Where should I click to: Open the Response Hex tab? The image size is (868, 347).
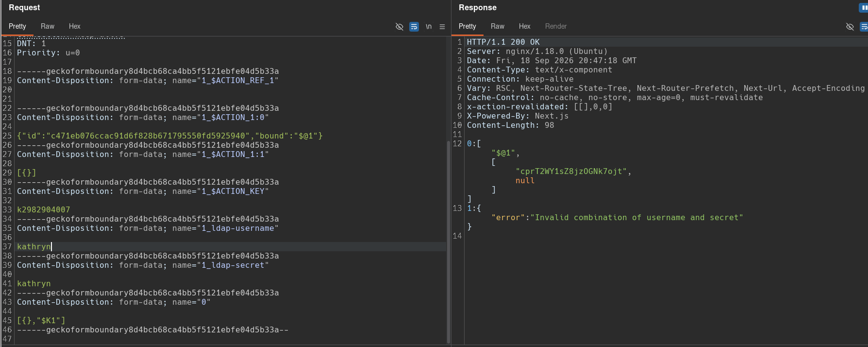(525, 26)
